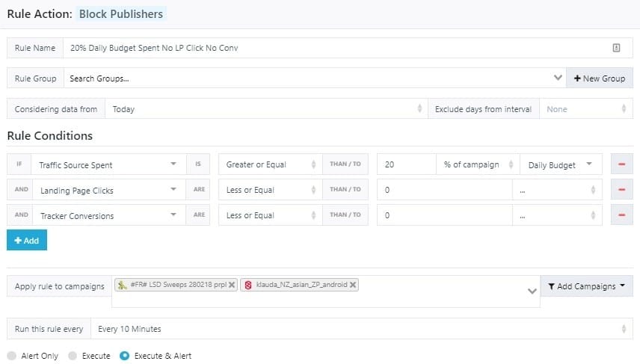
Task: Change the Tracker Conversions Less or Equal operator
Action: coord(270,215)
